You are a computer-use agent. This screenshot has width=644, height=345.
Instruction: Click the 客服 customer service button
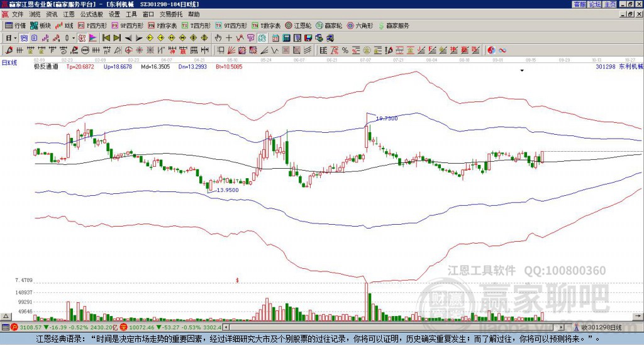pyautogui.click(x=580, y=4)
